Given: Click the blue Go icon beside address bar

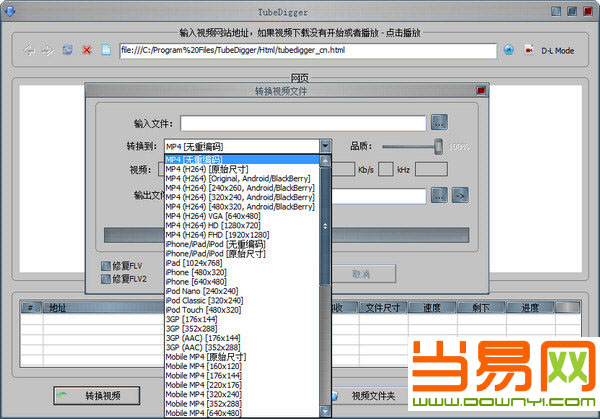Looking at the screenshot, I should [x=509, y=50].
